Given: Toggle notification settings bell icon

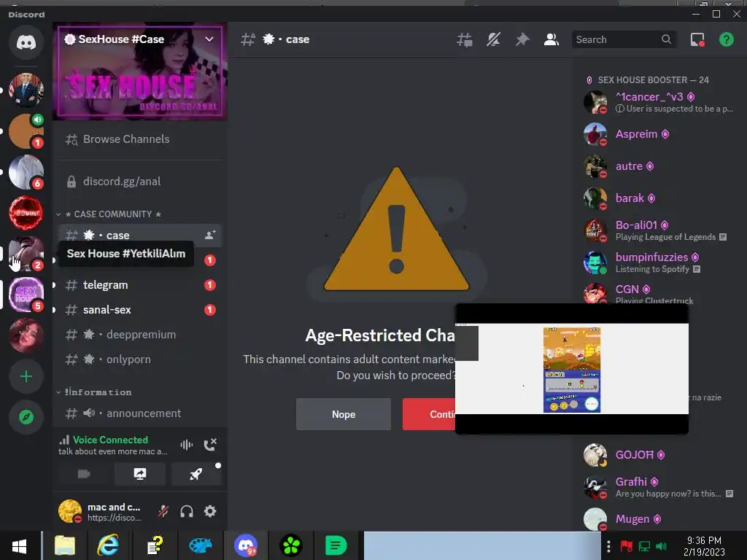Looking at the screenshot, I should (x=493, y=39).
